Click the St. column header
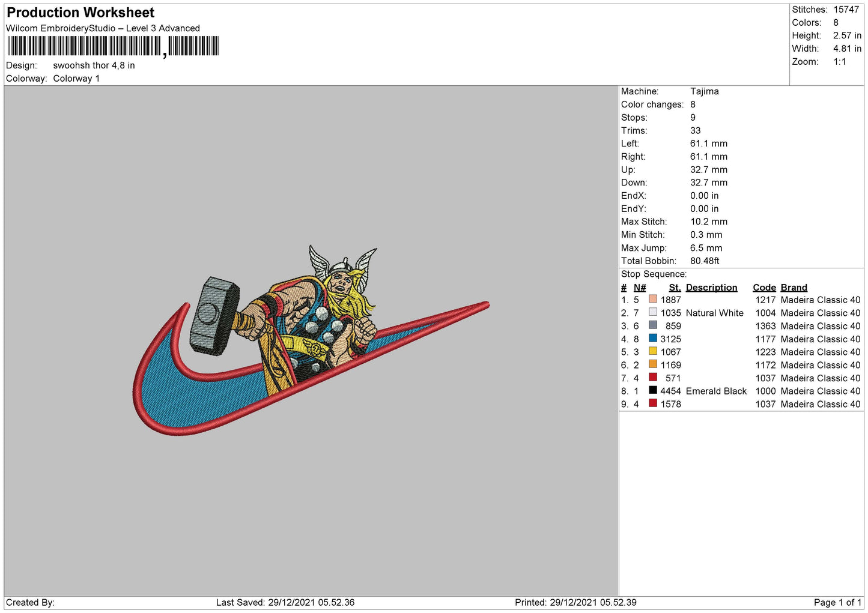Screen dimensions: 868x613 tap(675, 288)
